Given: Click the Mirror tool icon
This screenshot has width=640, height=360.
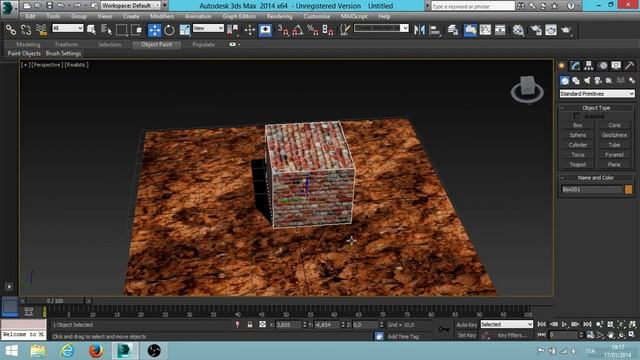Looking at the screenshot, I should pyautogui.click(x=419, y=30).
